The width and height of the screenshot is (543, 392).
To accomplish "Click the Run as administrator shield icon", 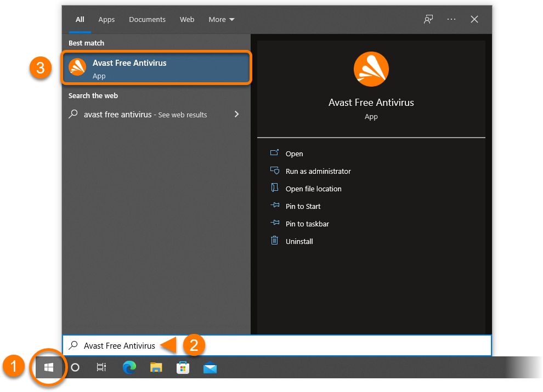I will (274, 171).
